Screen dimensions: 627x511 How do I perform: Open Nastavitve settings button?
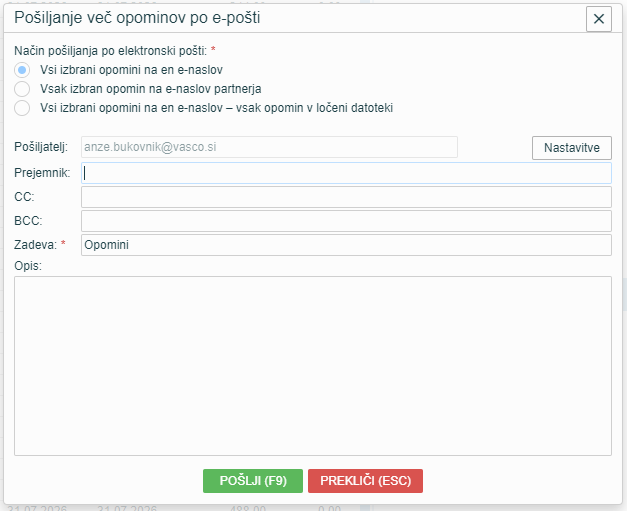tap(571, 148)
